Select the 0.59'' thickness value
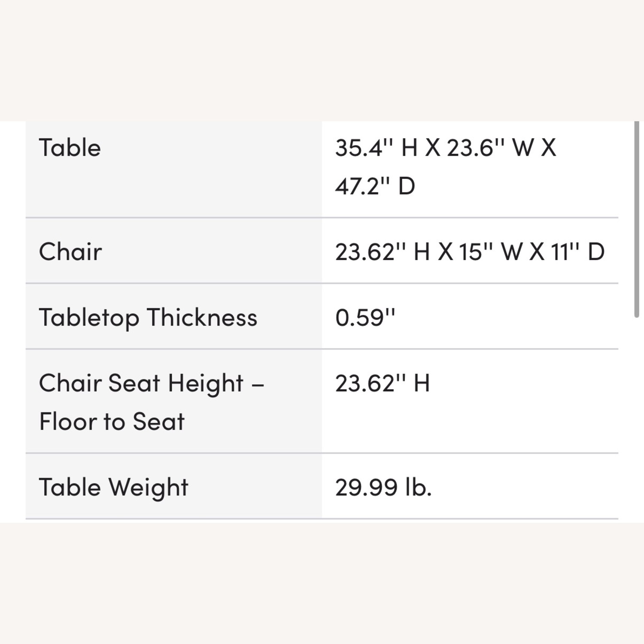Viewport: 644px width, 644px height. 365,318
